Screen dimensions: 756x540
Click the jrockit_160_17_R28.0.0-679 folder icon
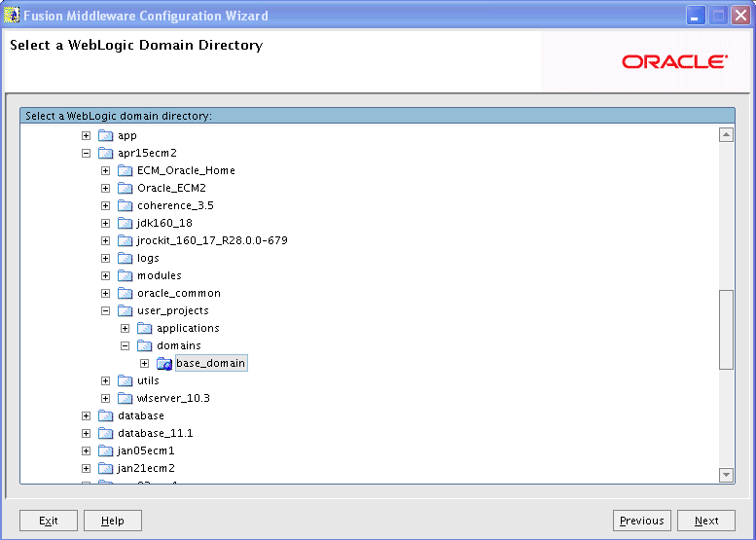pyautogui.click(x=125, y=240)
